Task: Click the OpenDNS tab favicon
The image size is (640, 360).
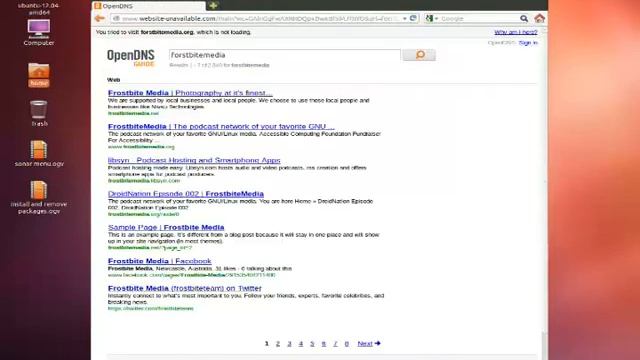Action: point(98,6)
